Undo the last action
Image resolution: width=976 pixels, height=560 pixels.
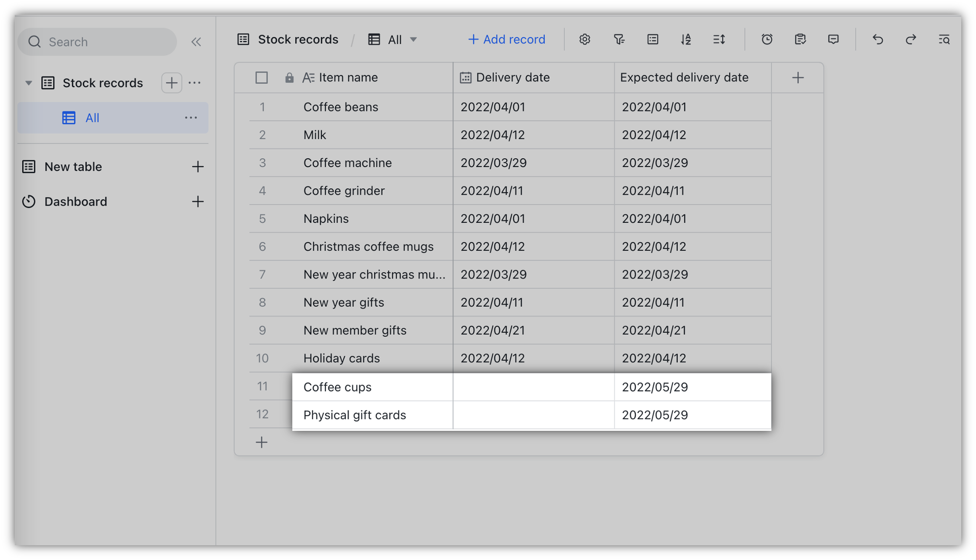[x=878, y=39]
